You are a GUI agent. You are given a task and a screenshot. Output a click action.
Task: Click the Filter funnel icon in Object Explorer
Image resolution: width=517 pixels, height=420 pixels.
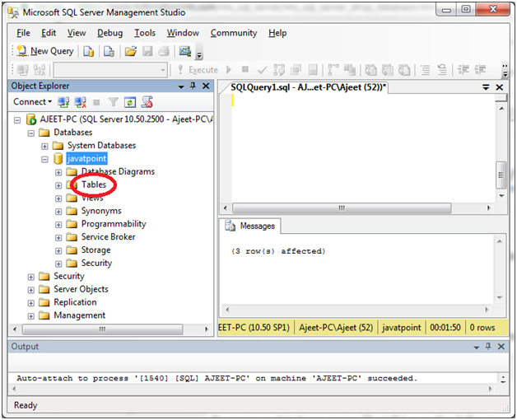(x=113, y=102)
